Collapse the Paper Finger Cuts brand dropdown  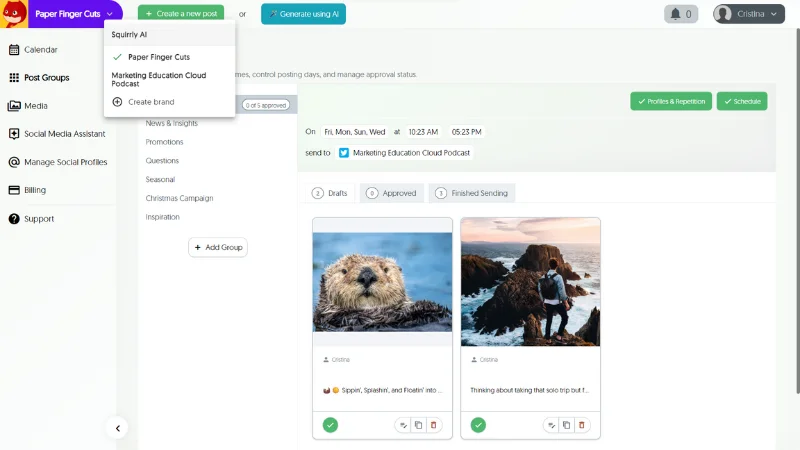(109, 14)
